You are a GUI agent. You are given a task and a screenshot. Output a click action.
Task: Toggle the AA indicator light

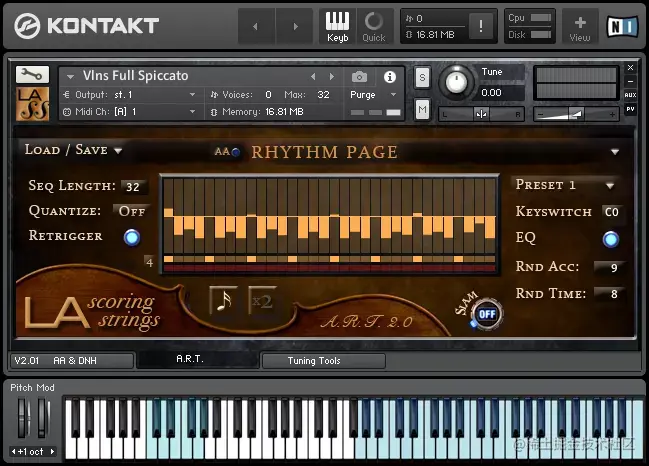click(236, 152)
